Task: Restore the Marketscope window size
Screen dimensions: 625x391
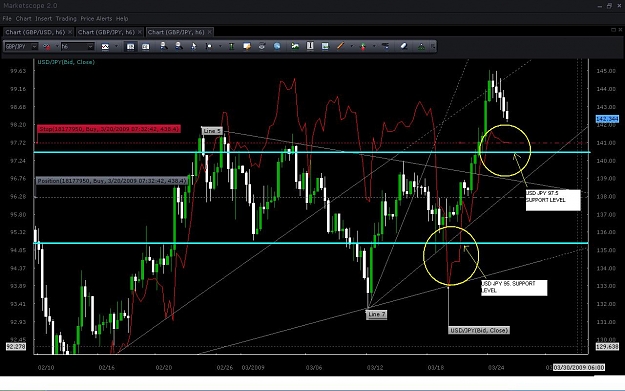Action: pos(609,6)
